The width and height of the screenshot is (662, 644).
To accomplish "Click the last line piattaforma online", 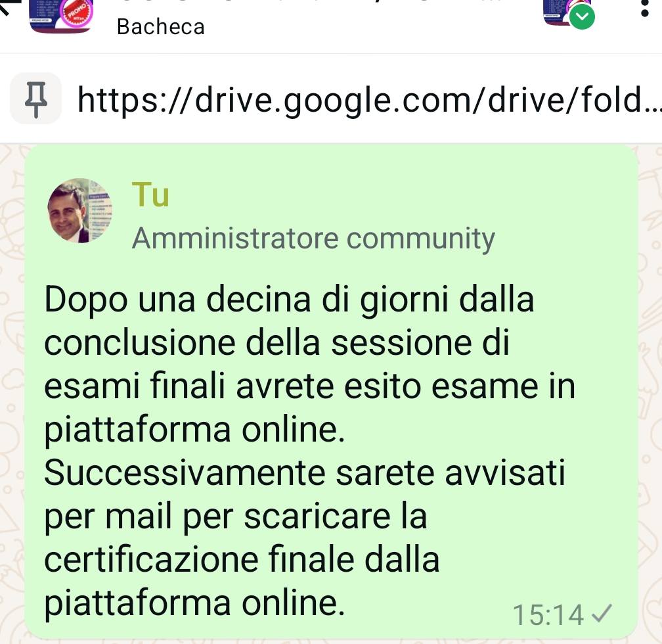I will tap(194, 603).
